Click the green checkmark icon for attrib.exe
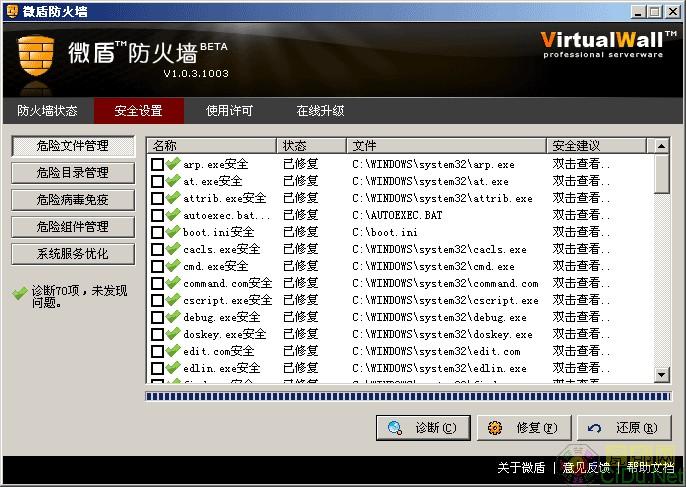Viewport: 686px width, 487px height. click(173, 198)
